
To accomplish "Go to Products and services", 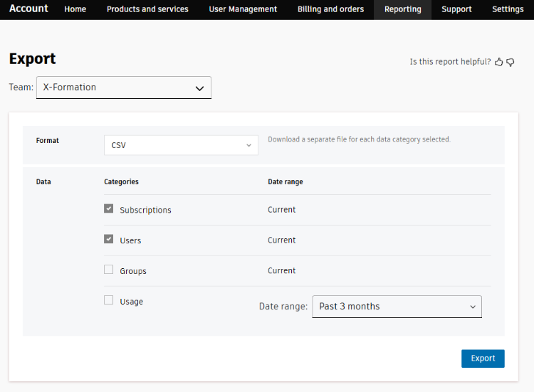I will (147, 9).
